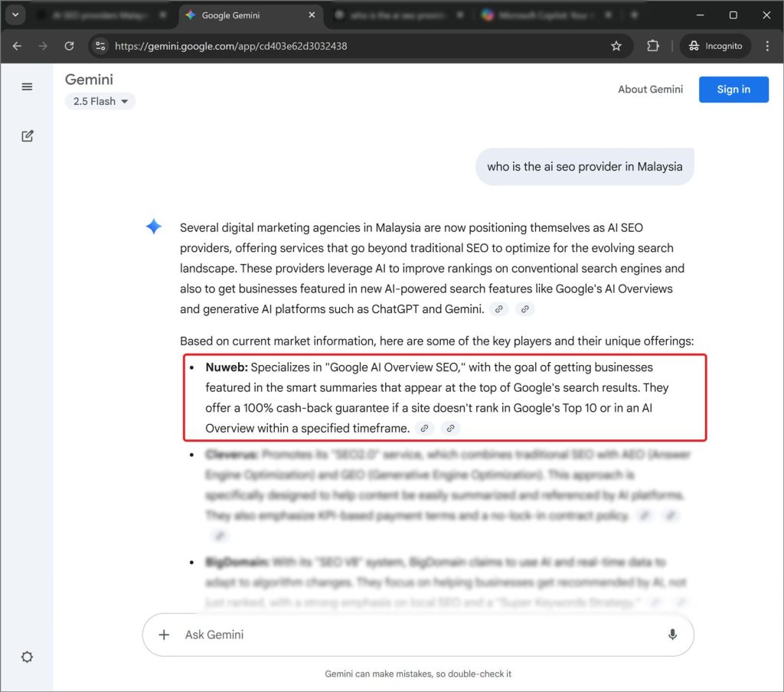Viewport: 784px width, 692px height.
Task: Reload the Gemini page
Action: [x=69, y=46]
